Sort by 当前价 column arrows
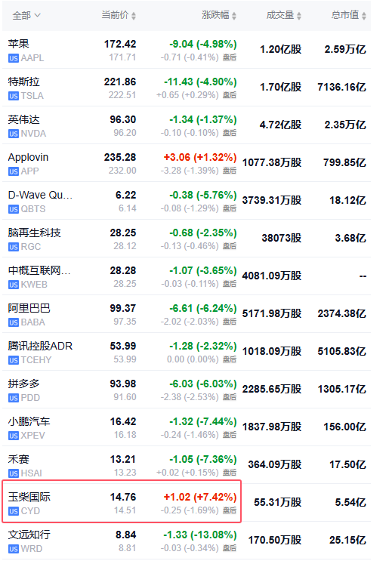 coord(134,16)
